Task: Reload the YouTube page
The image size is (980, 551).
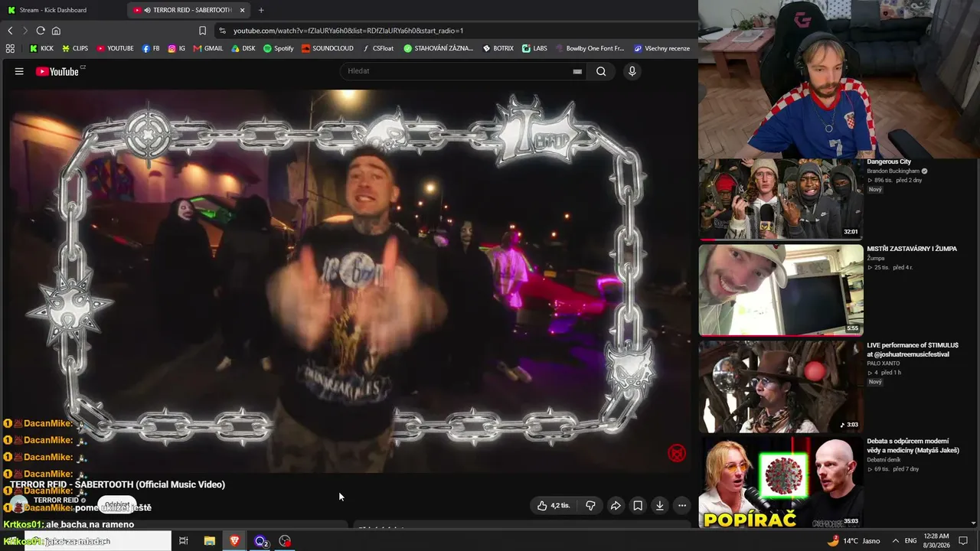Action: click(x=41, y=31)
